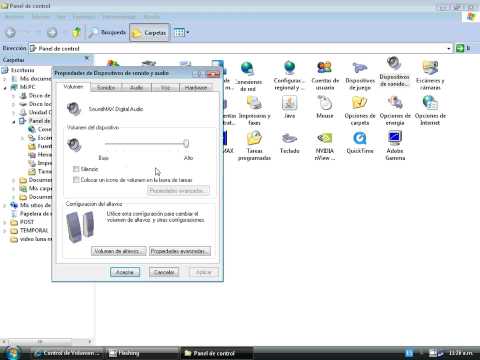Open the Mouse control panel icon
Image resolution: width=480 pixels, height=360 pixels.
[x=325, y=107]
